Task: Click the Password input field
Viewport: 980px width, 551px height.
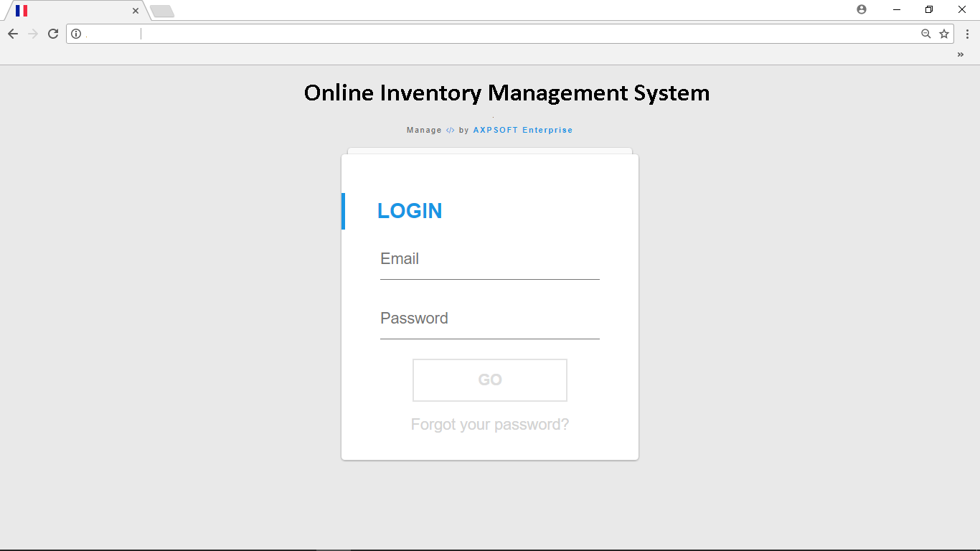Action: pos(490,319)
